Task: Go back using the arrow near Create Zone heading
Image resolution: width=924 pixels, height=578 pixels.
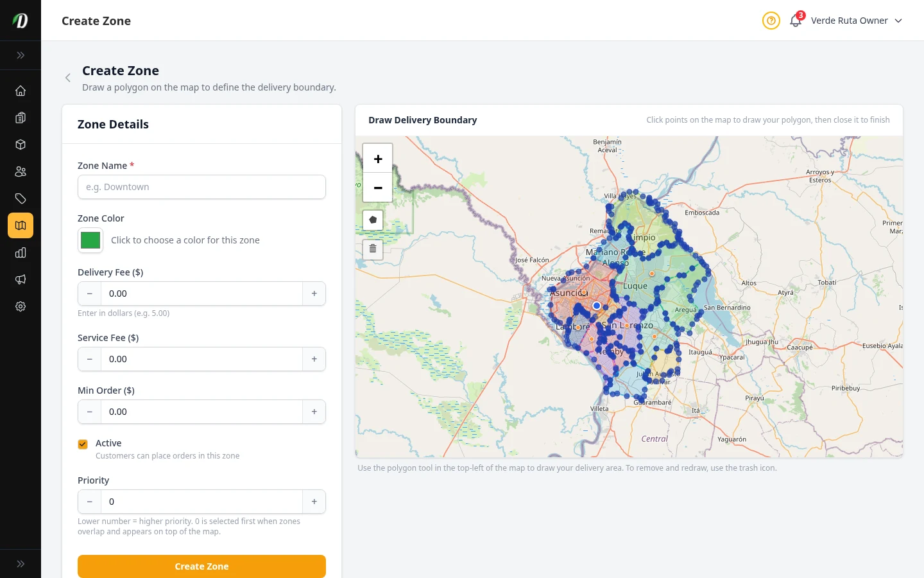Action: click(67, 78)
